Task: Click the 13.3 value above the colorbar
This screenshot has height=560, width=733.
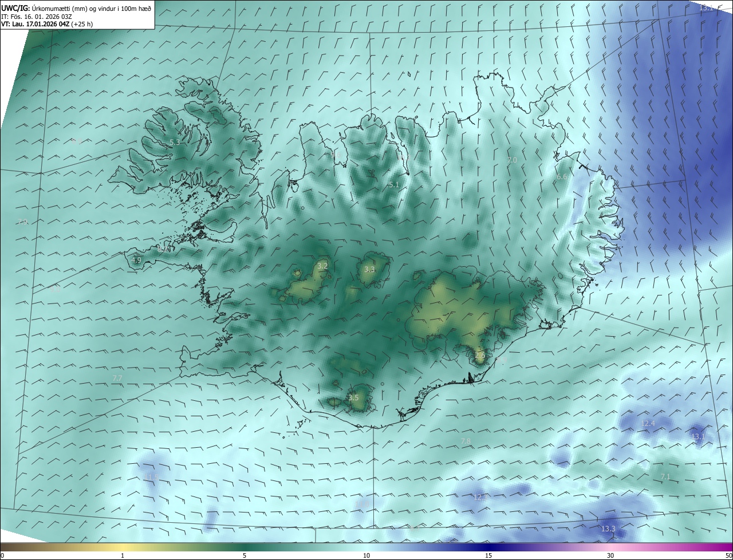Action: (x=609, y=529)
